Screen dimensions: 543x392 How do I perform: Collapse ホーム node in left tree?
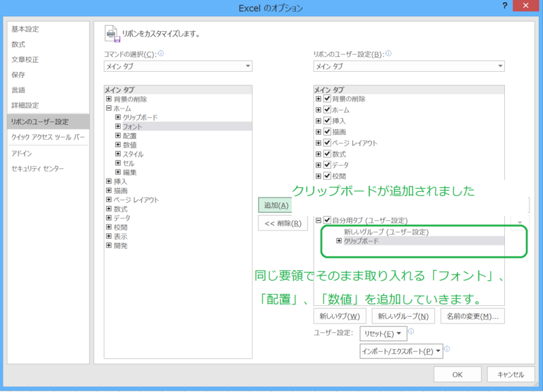(x=109, y=108)
